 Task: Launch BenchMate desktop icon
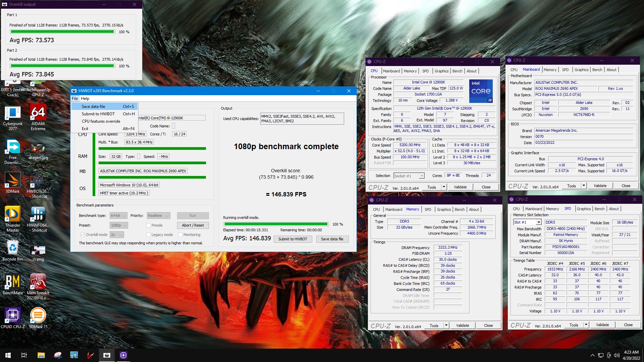13,284
